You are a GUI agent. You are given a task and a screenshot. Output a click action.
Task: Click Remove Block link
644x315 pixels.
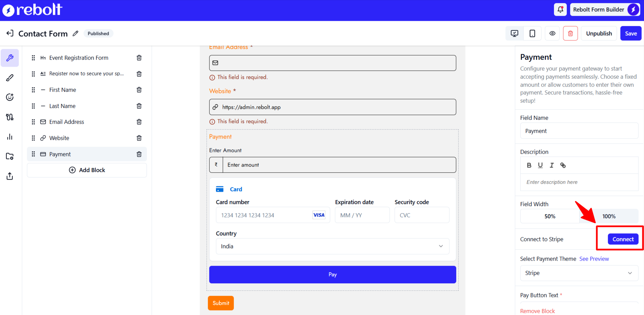(538, 311)
